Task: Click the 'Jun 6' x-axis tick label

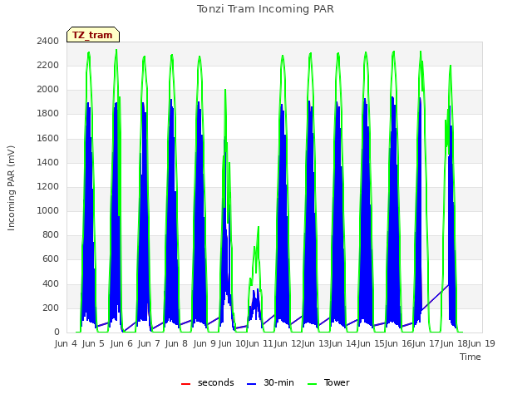Action: (x=121, y=343)
